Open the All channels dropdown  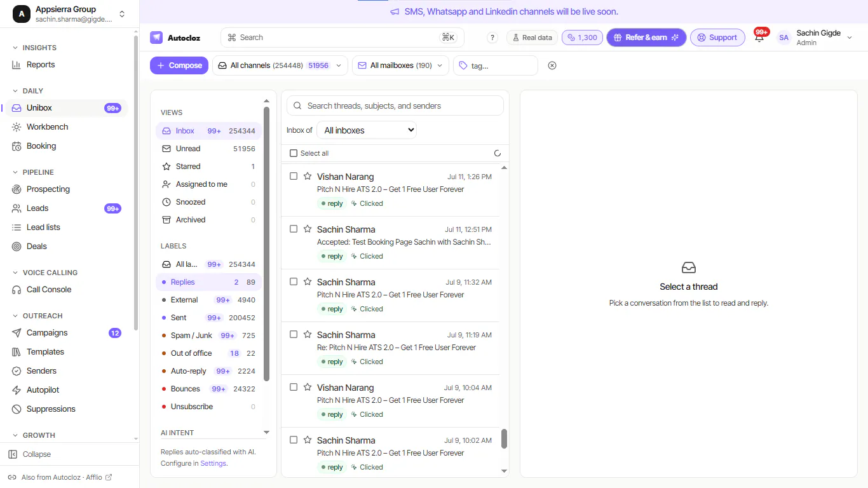(280, 65)
